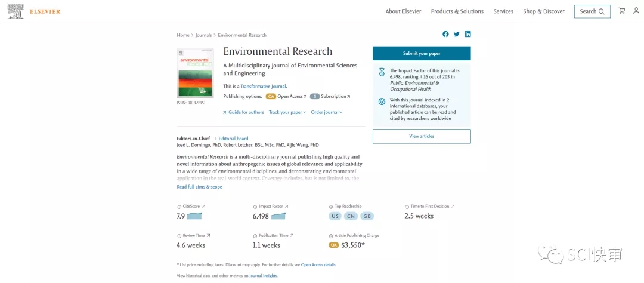Image resolution: width=644 pixels, height=283 pixels.
Task: Read full aims & scope
Action: [x=199, y=187]
